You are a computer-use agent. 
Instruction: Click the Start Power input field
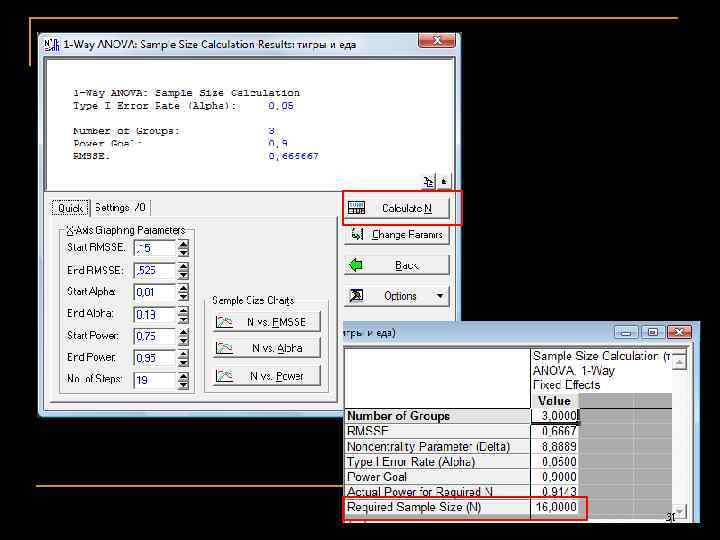click(x=155, y=336)
